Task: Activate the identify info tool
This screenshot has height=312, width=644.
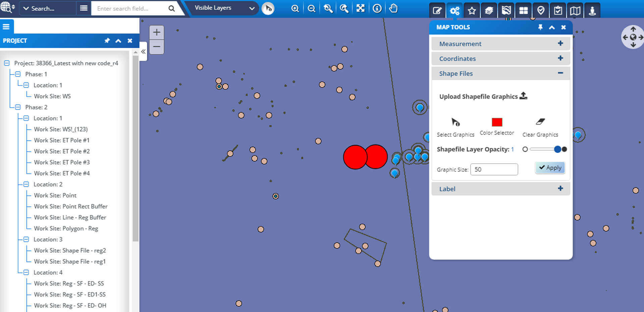Action: (377, 8)
